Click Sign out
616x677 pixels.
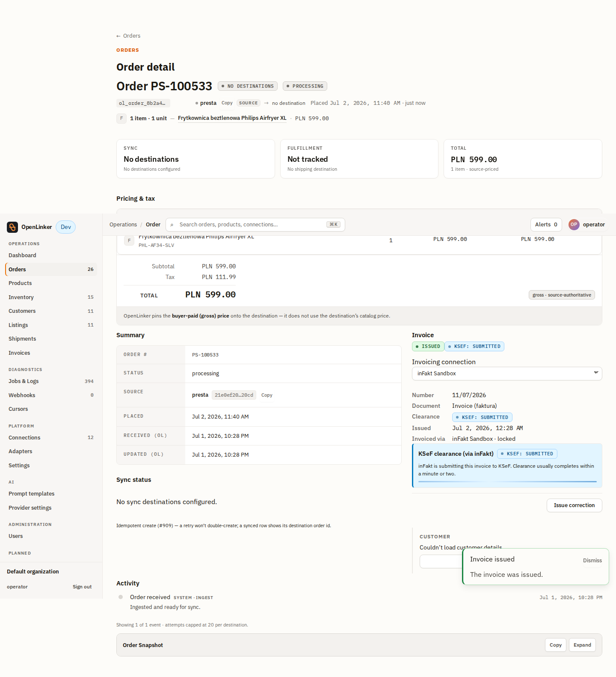click(82, 587)
